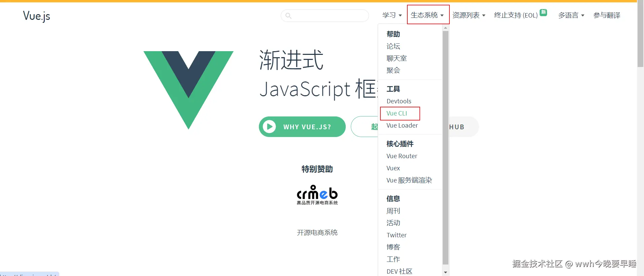This screenshot has width=644, height=276.
Task: Click the 起步 outlined button
Action: click(364, 127)
